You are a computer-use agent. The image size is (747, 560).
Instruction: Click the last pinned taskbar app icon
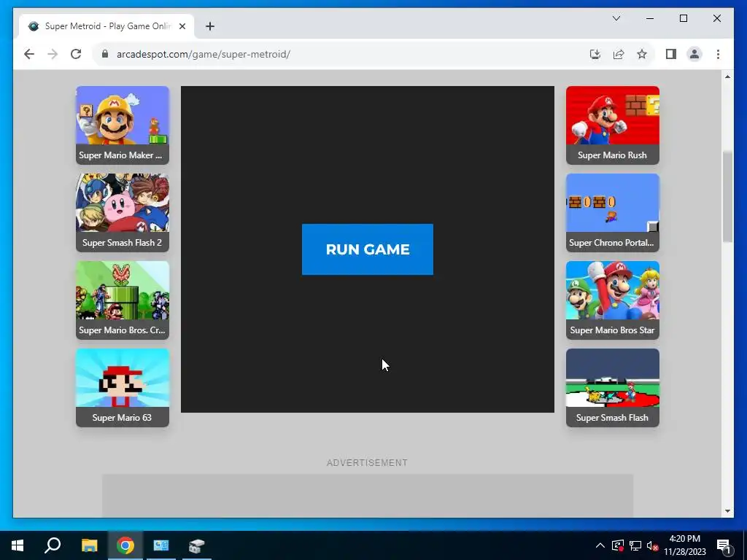(x=196, y=545)
